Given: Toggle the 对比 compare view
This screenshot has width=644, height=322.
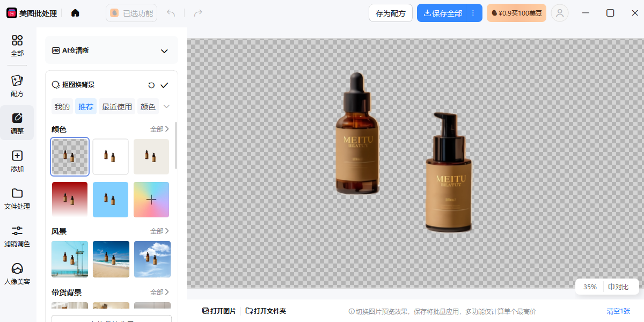Looking at the screenshot, I should (x=618, y=287).
